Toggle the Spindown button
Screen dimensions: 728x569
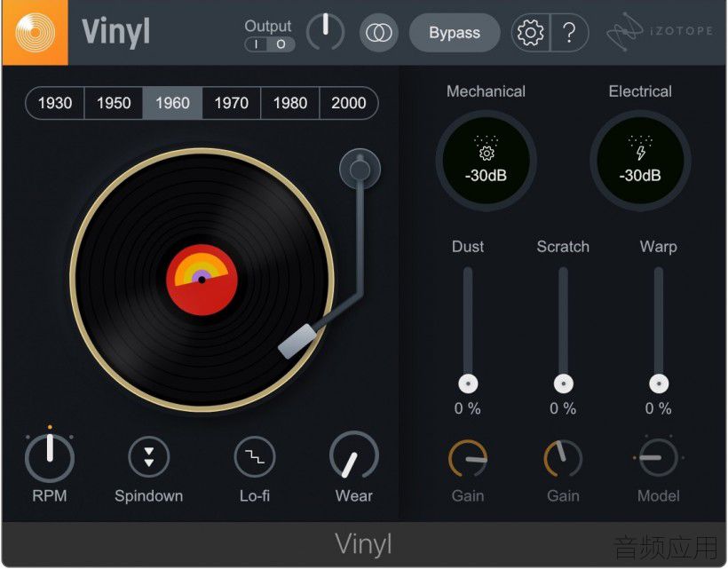click(x=149, y=456)
